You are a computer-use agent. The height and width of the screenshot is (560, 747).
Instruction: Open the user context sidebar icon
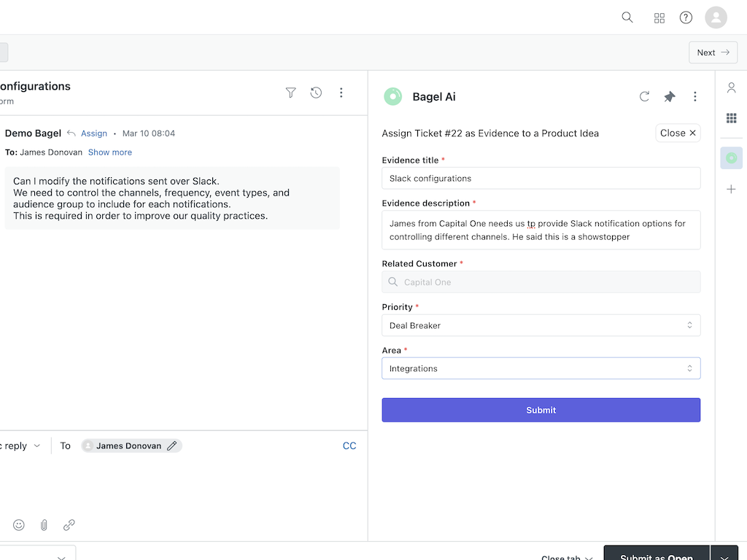[x=731, y=87]
